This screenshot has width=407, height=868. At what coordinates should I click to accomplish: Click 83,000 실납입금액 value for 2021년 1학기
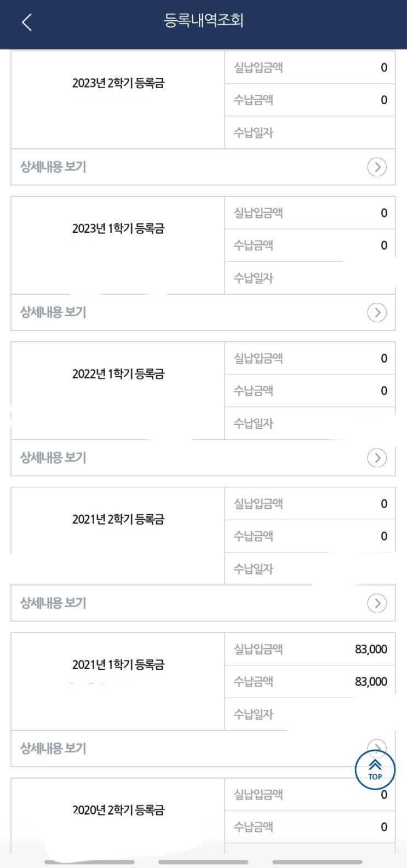click(x=371, y=649)
